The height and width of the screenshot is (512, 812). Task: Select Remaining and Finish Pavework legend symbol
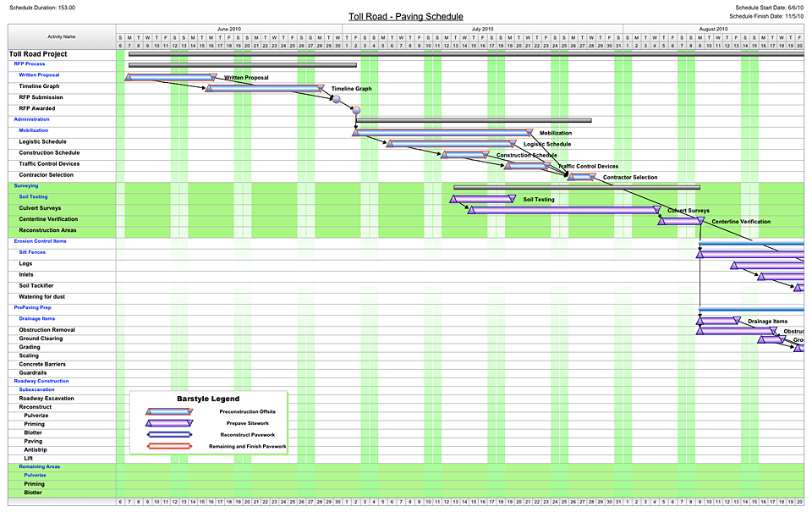[x=170, y=446]
